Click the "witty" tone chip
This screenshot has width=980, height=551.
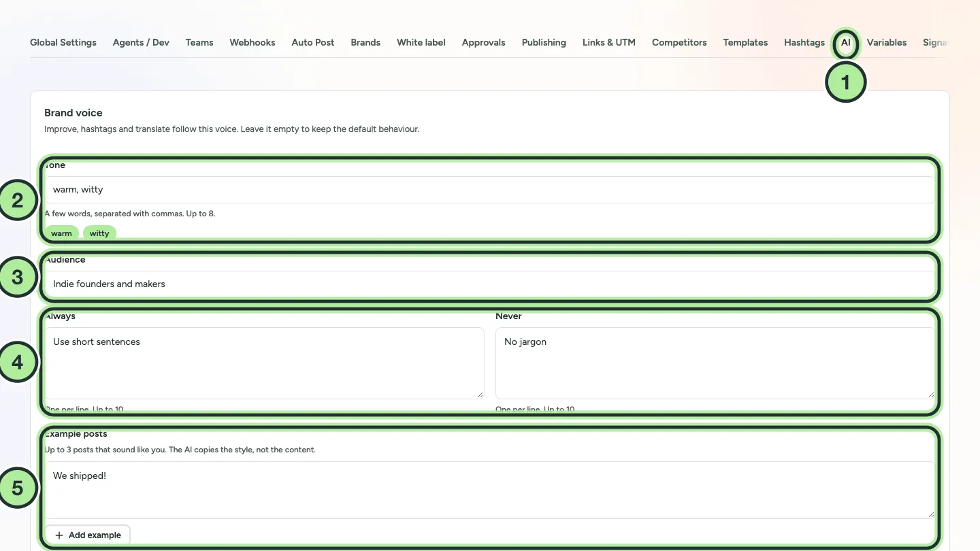99,233
